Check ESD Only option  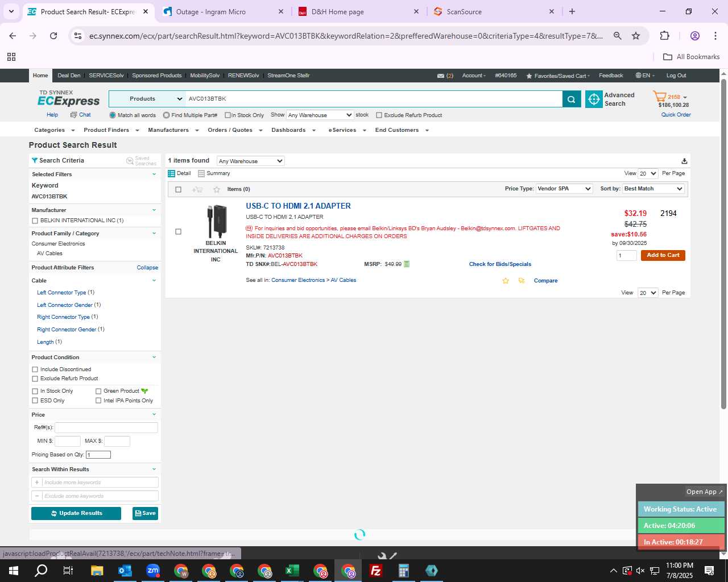pos(35,401)
